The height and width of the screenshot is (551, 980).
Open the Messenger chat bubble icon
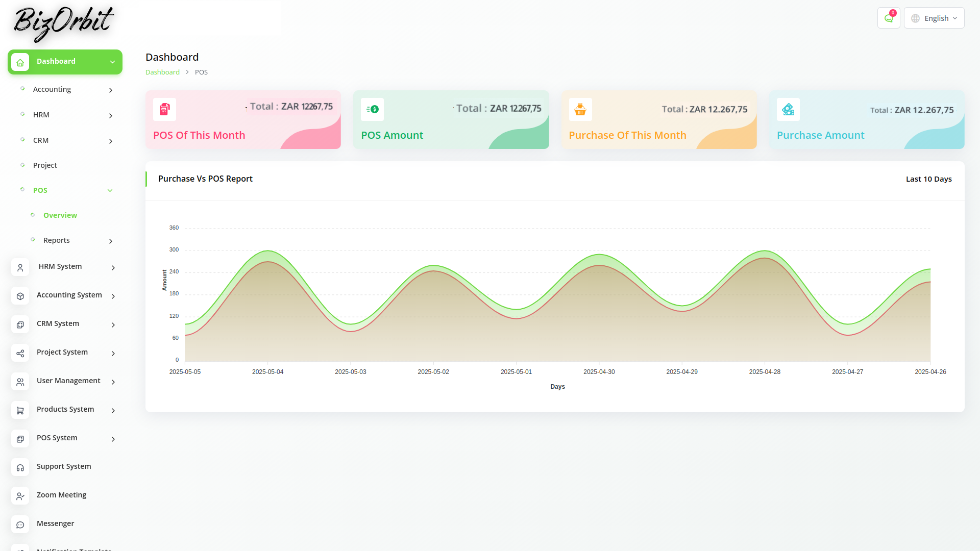[x=20, y=524]
